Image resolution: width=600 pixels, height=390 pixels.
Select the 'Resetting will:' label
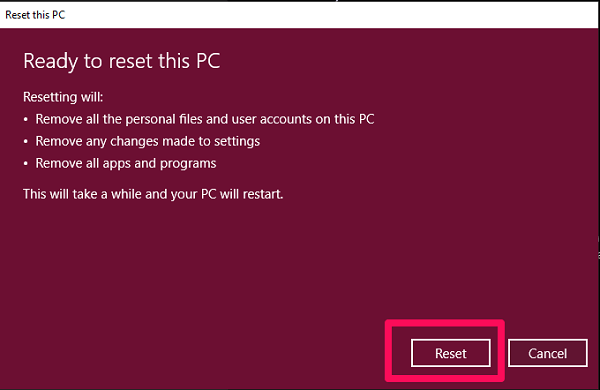(x=63, y=97)
